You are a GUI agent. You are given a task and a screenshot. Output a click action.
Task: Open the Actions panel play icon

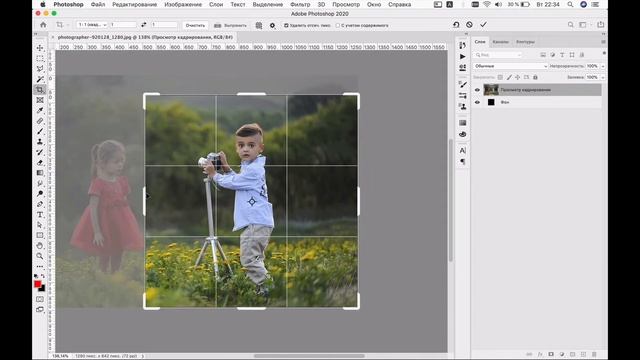[462, 56]
